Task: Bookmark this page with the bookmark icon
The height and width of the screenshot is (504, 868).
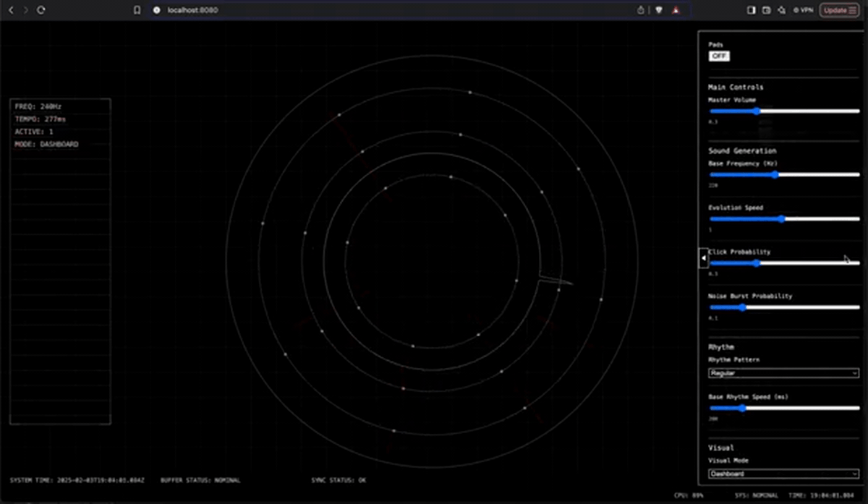Action: (x=137, y=10)
